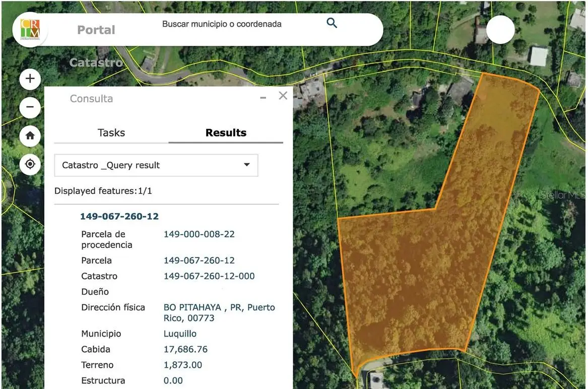Click the Catastro label text
This screenshot has height=389, width=588.
(99, 276)
